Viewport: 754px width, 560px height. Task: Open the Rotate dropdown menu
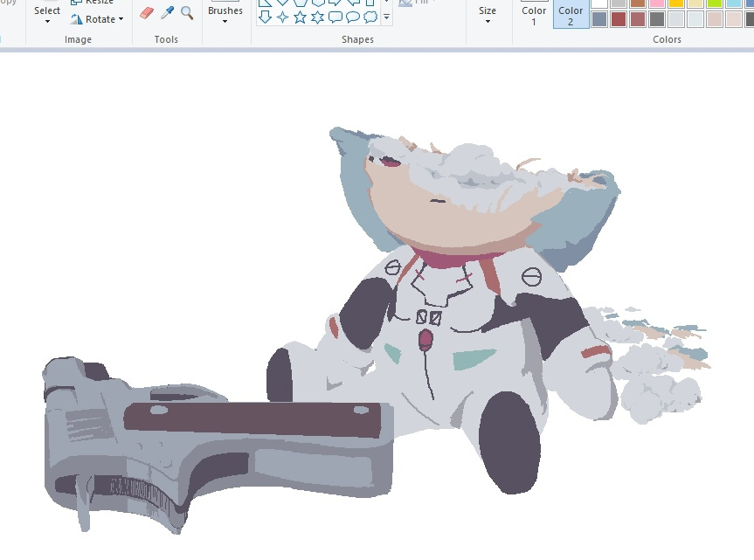97,19
